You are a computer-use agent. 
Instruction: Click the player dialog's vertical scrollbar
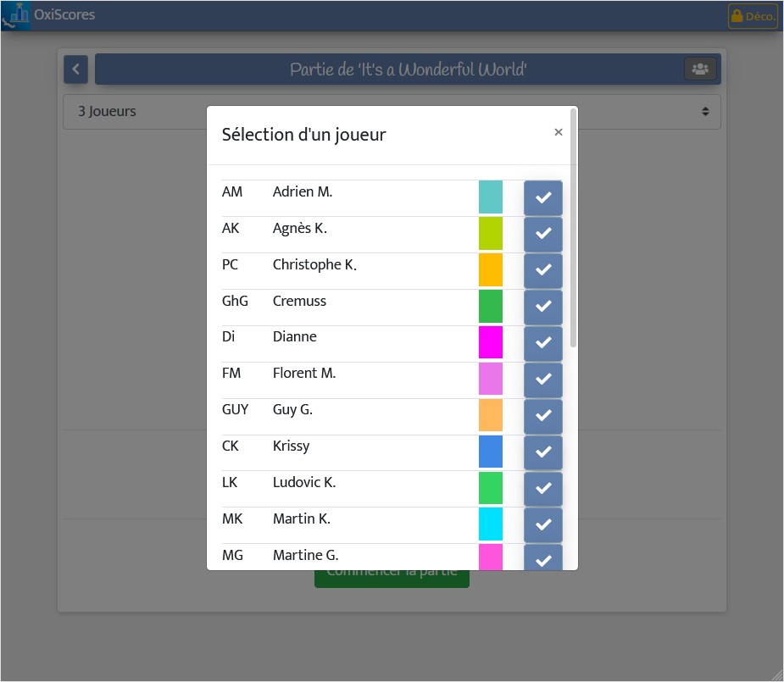(573, 228)
